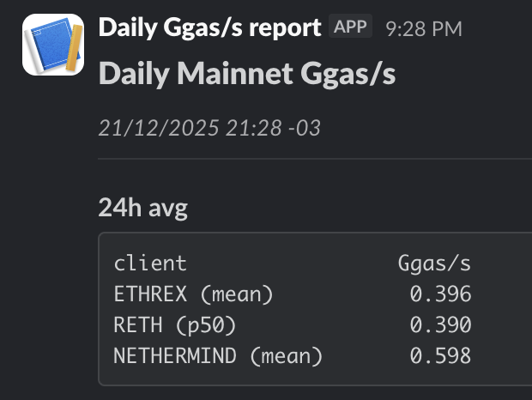The height and width of the screenshot is (400, 532).
Task: Click the Ggas/s column header in table
Action: pyautogui.click(x=434, y=263)
